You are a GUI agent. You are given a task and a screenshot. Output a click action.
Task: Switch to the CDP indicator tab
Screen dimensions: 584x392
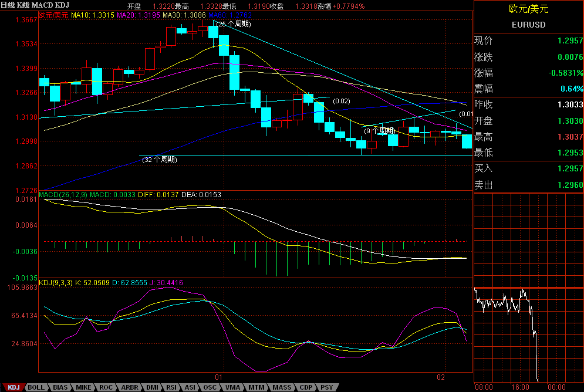click(306, 387)
